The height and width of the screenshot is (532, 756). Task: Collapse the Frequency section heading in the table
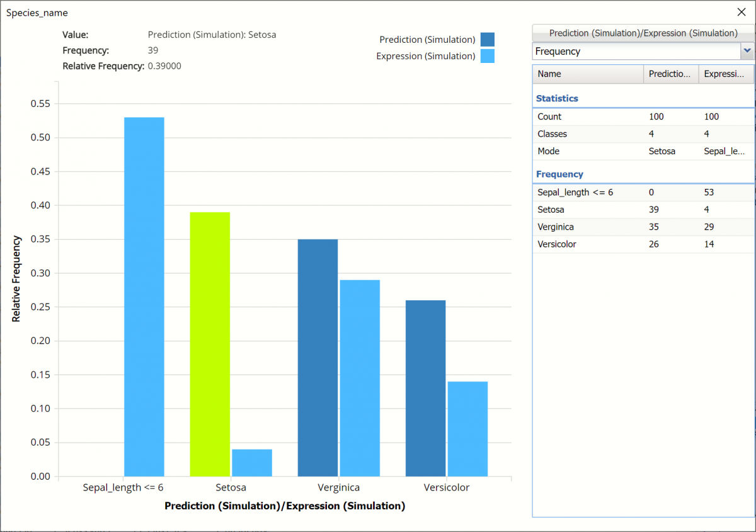[x=559, y=174]
